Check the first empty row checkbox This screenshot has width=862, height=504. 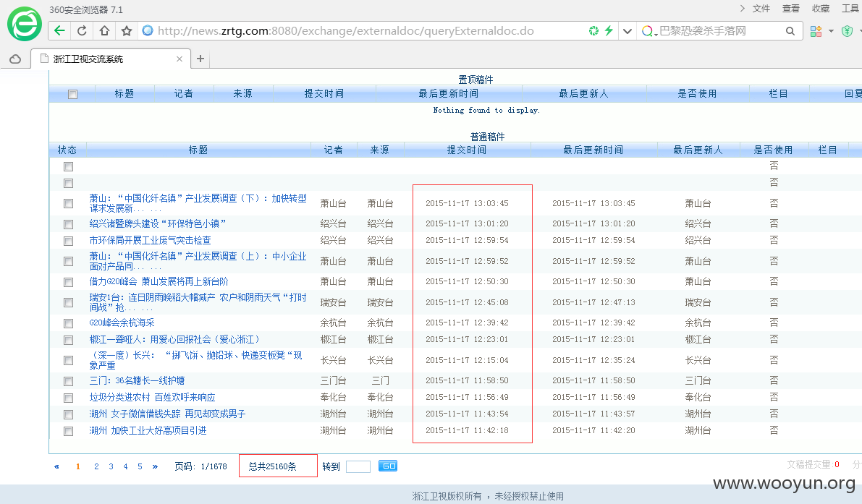(68, 166)
